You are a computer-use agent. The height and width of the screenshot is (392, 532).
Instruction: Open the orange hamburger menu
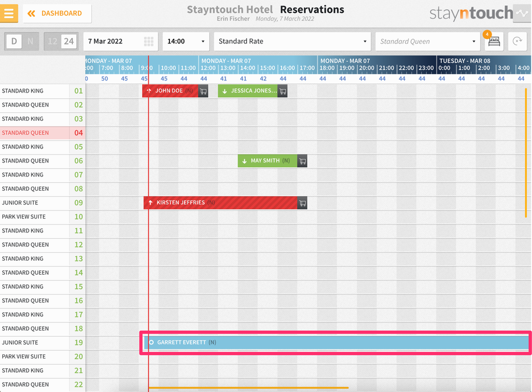point(9,13)
